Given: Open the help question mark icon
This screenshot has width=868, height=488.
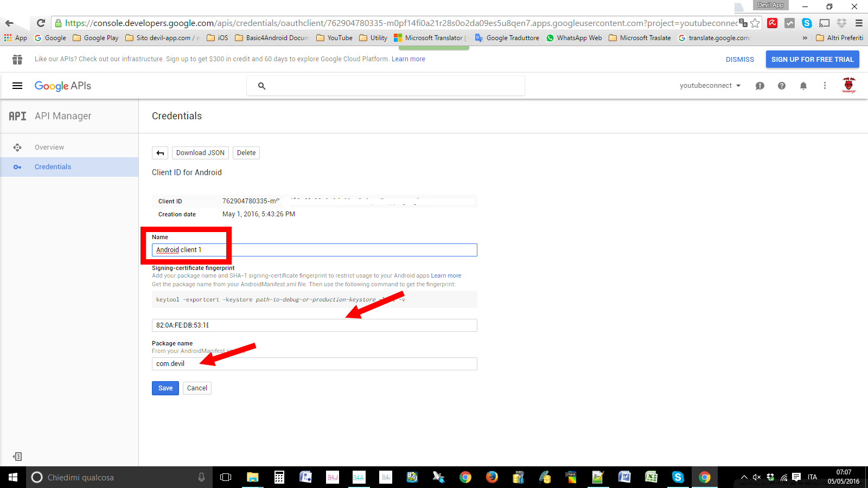Looking at the screenshot, I should point(782,86).
